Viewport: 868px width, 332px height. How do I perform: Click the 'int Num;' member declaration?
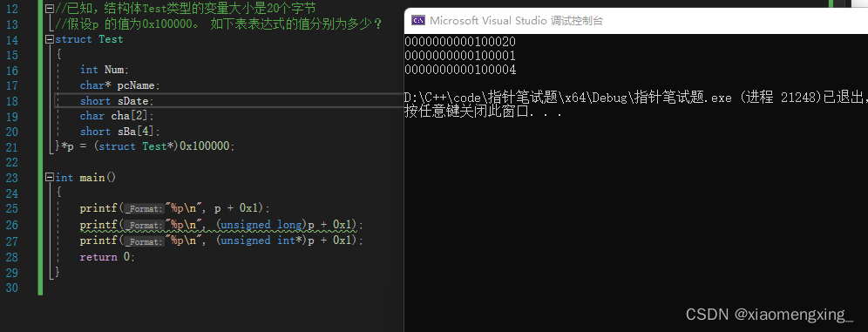pyautogui.click(x=104, y=70)
